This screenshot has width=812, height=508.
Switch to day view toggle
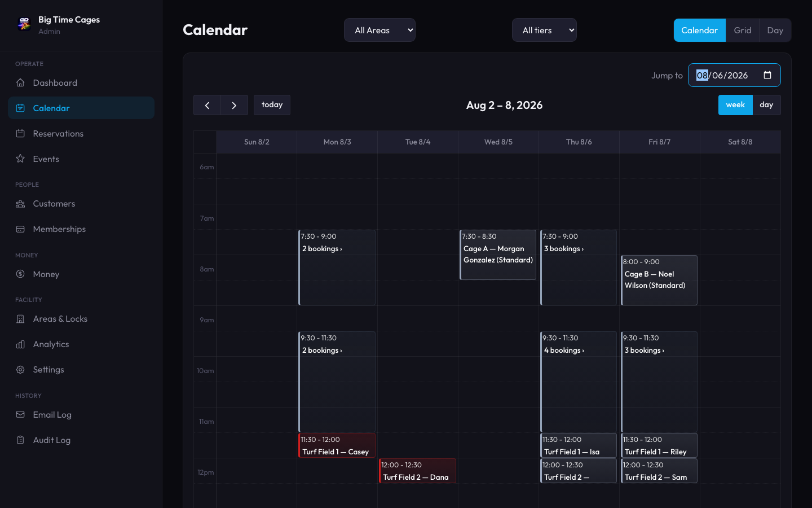[x=766, y=105]
